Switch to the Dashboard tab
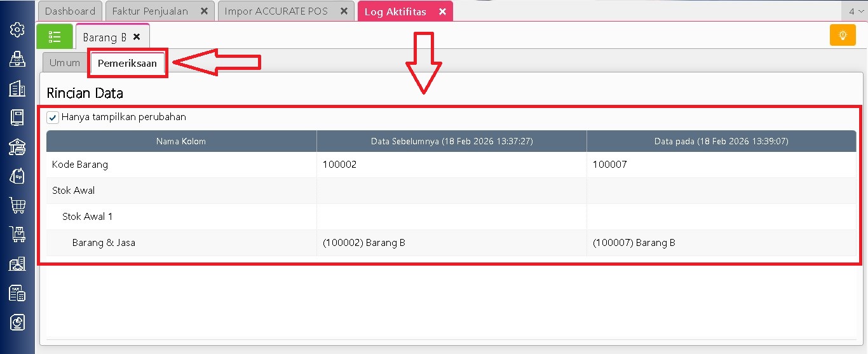This screenshot has width=868, height=354. (x=70, y=11)
